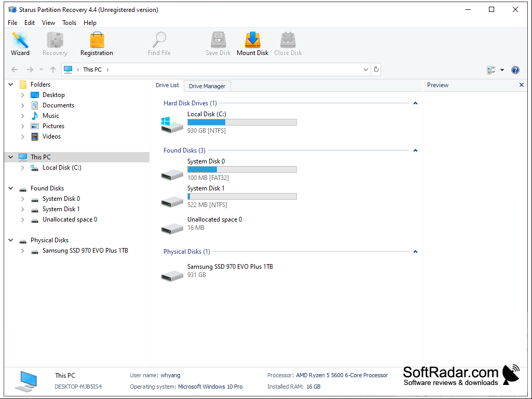
Task: Open the View menu
Action: click(48, 23)
